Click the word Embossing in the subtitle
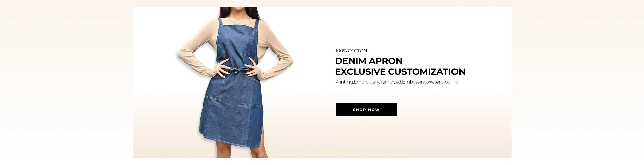644x165 pixels. click(414, 82)
